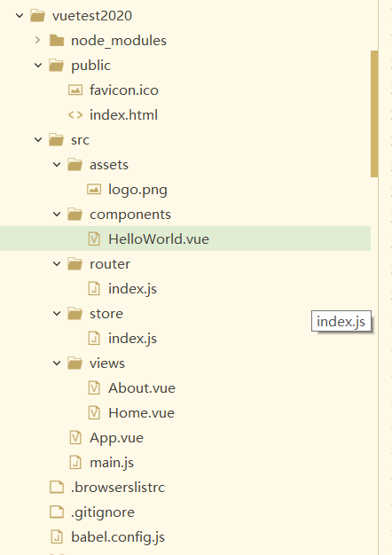Click the .gitignore blank file icon

tap(57, 512)
